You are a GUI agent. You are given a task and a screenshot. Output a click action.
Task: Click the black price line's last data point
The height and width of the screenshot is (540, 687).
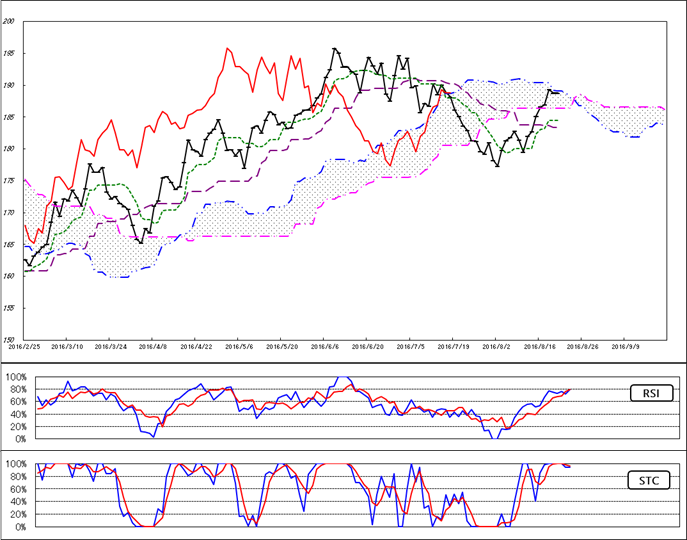558,92
